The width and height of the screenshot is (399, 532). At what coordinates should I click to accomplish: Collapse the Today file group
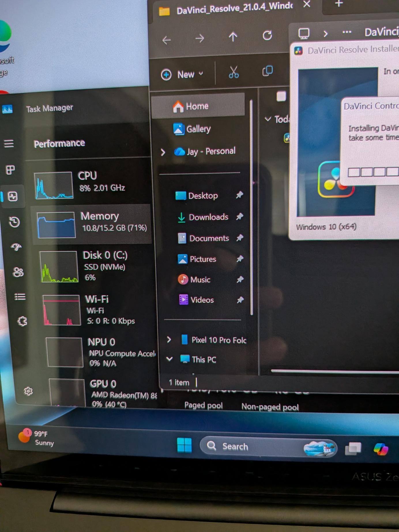click(268, 119)
